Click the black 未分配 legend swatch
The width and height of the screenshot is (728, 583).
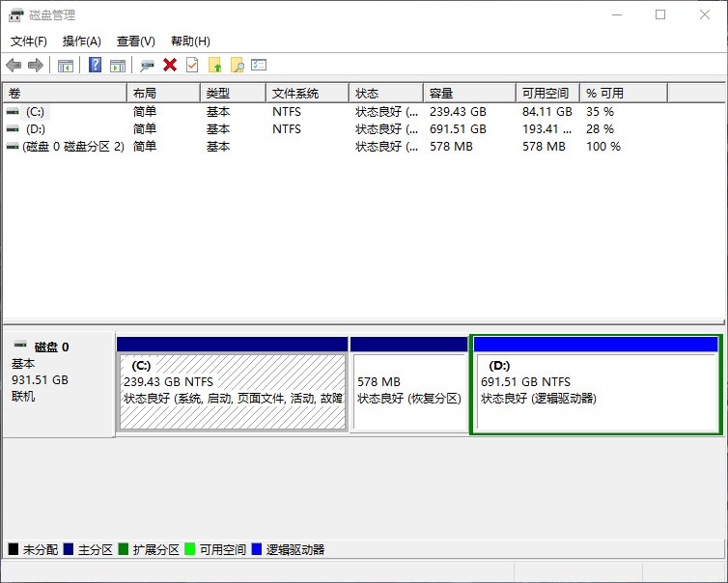click(14, 549)
